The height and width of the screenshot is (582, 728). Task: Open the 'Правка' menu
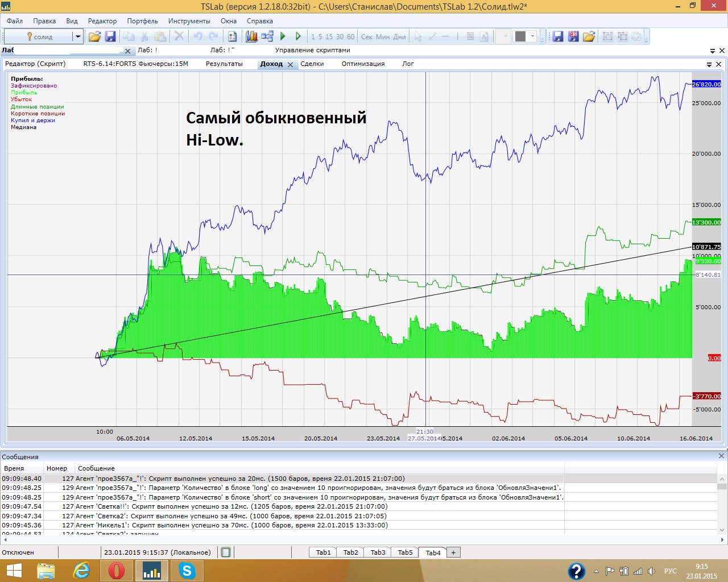point(44,21)
